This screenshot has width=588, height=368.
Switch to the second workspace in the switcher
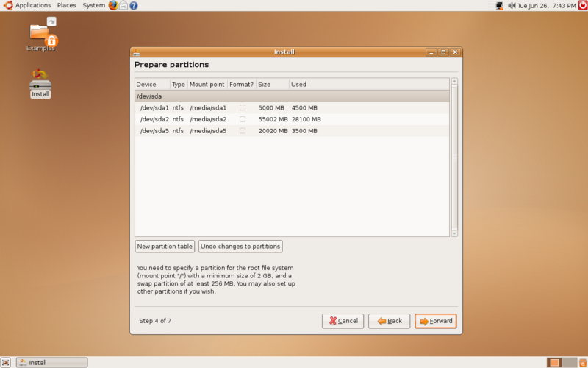(569, 362)
